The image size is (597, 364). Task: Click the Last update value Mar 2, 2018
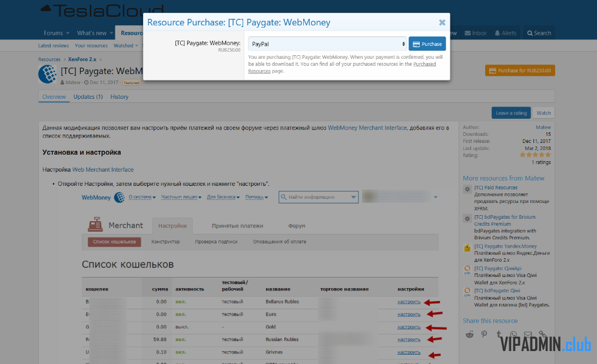538,148
